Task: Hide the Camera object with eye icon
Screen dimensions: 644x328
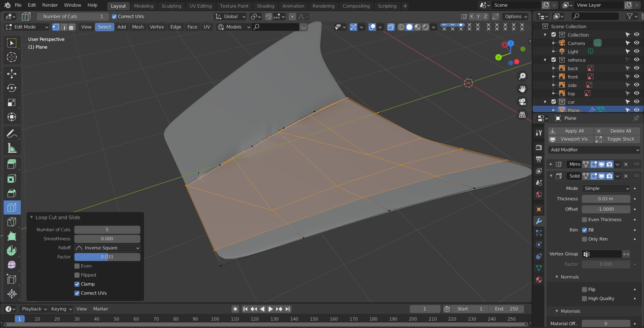Action: (x=636, y=43)
